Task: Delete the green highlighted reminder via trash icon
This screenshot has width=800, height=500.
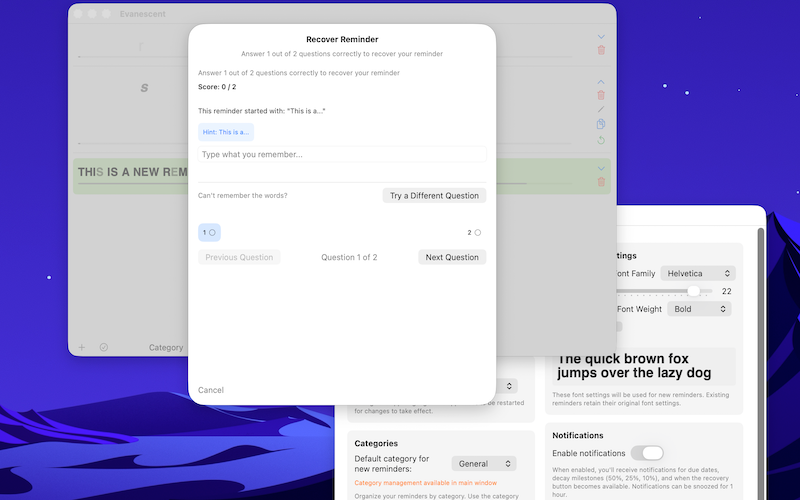Action: pyautogui.click(x=601, y=182)
